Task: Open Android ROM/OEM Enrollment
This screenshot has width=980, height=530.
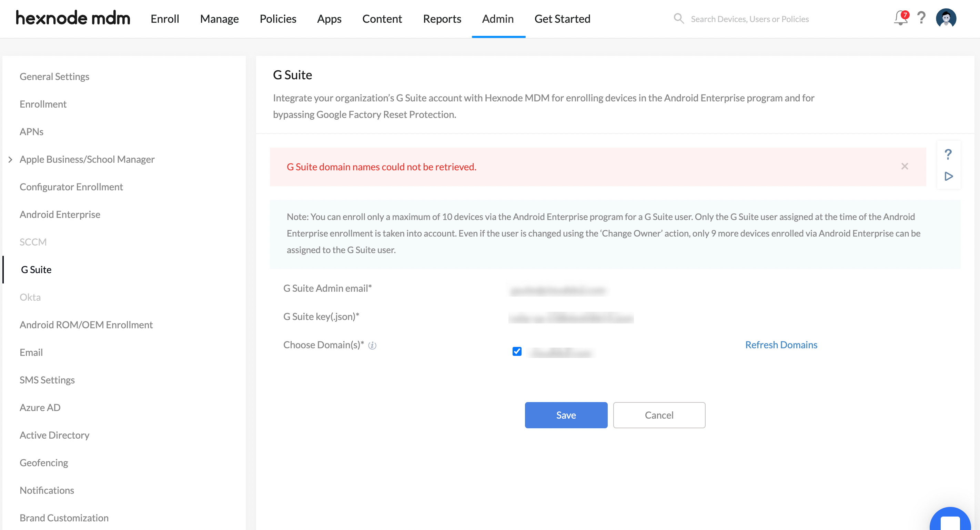Action: tap(86, 325)
